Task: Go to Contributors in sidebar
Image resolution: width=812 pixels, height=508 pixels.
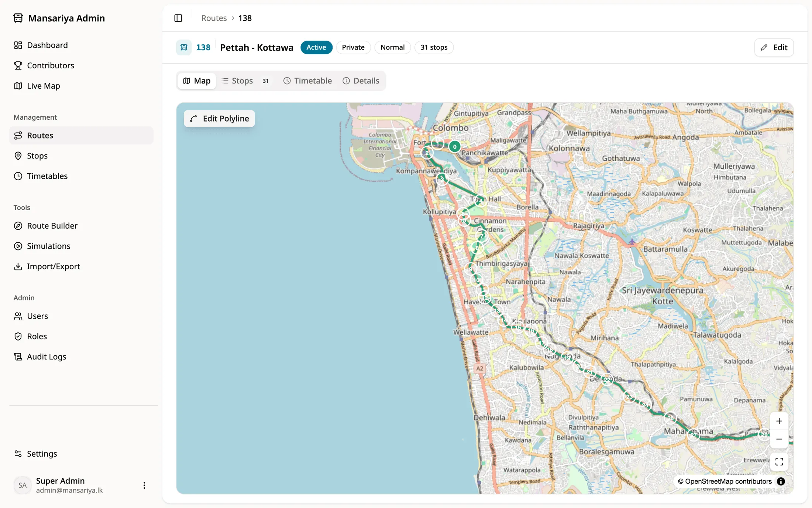Action: click(x=81, y=65)
